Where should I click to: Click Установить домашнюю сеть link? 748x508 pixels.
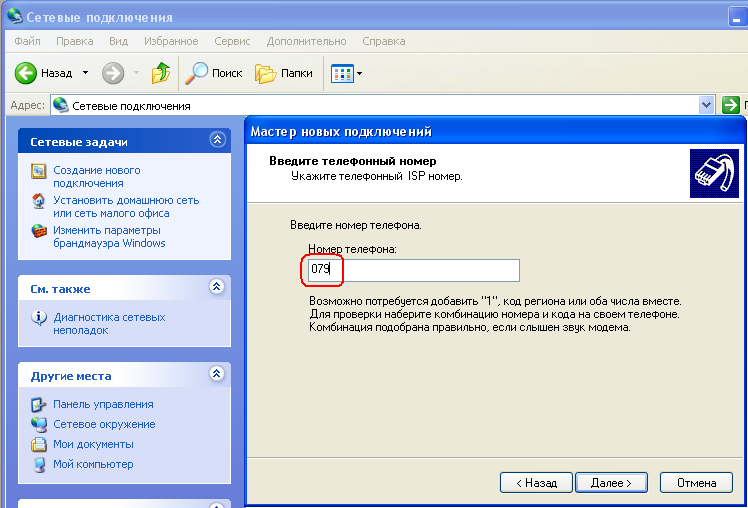pos(126,207)
